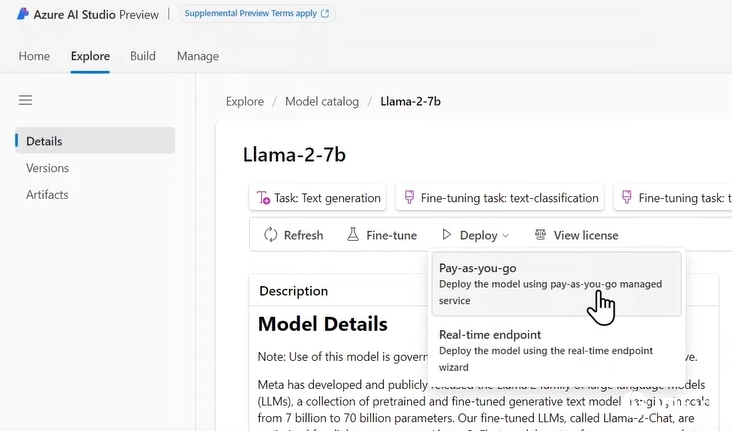Image resolution: width=732 pixels, height=431 pixels.
Task: Click the Task: Text generation tag
Action: (317, 198)
